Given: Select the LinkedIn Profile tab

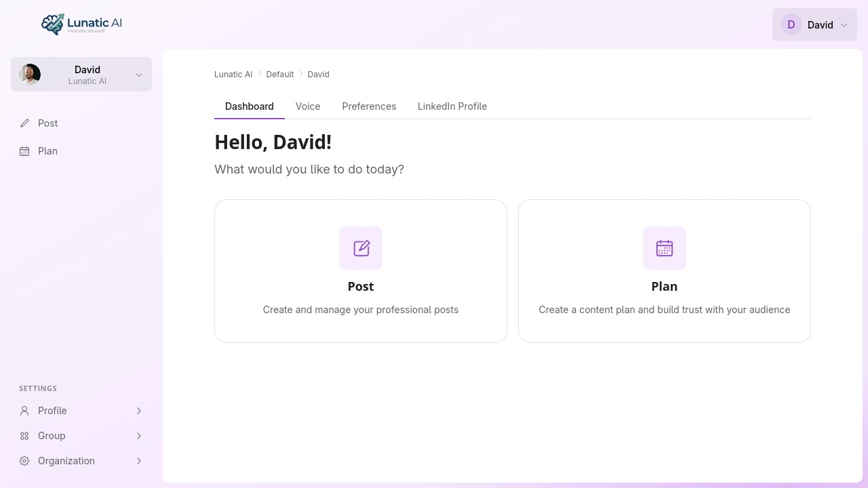Looking at the screenshot, I should pyautogui.click(x=452, y=106).
